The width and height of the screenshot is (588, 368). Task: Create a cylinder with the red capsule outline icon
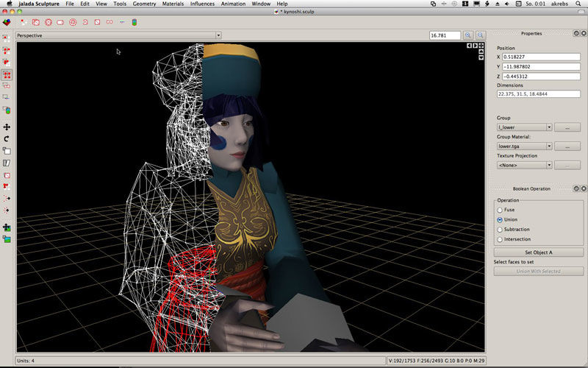[x=60, y=23]
